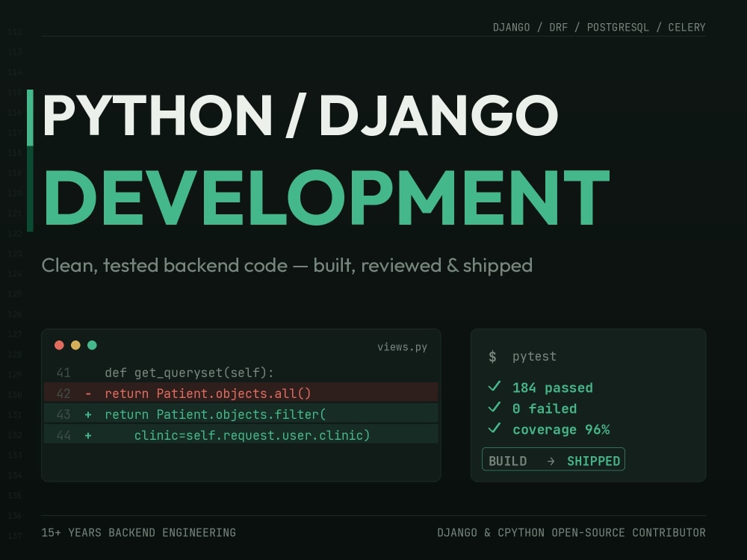Click the 'PYTHON / DJANGO' headline
Viewport: 747px width, 560px height.
pyautogui.click(x=300, y=116)
